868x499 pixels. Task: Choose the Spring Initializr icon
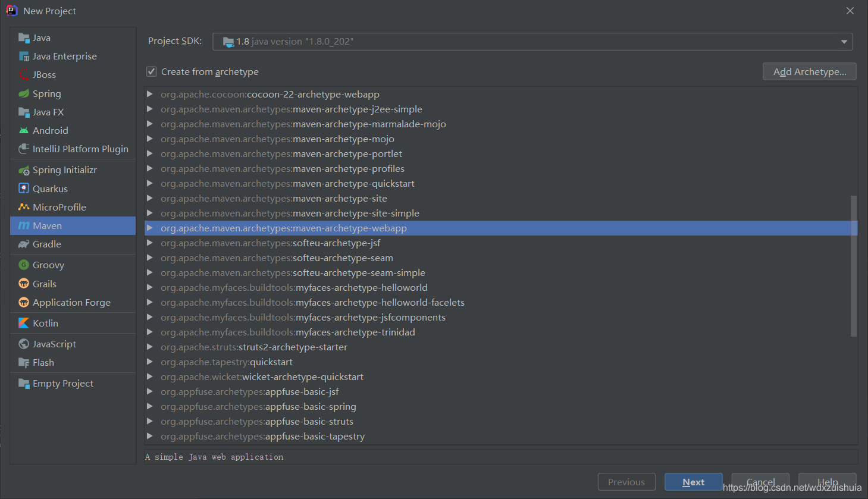24,170
